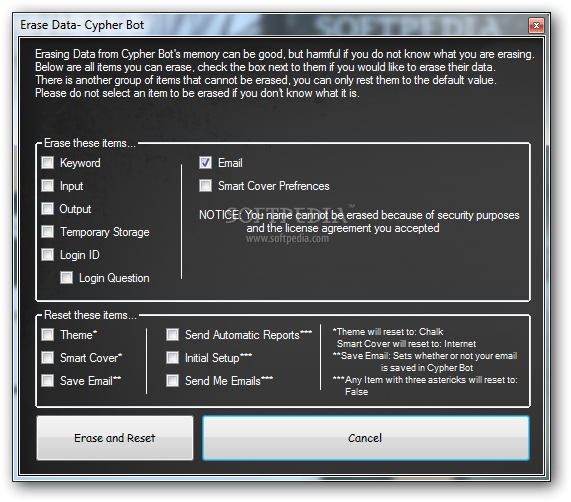Viewport: 571px width, 502px height.
Task: Click the 'Reset these items...' group label
Action: click(x=90, y=315)
